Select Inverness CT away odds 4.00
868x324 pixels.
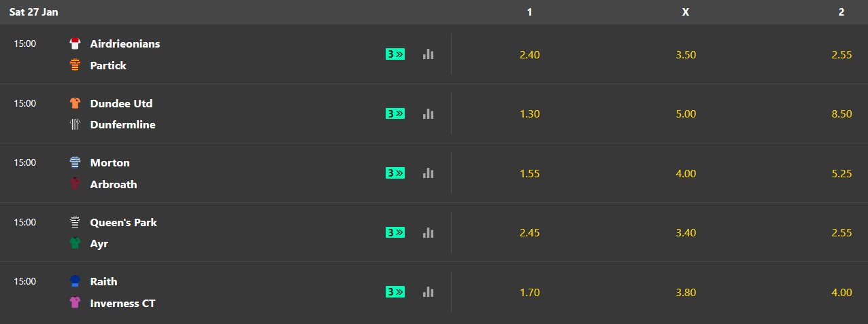pyautogui.click(x=841, y=292)
